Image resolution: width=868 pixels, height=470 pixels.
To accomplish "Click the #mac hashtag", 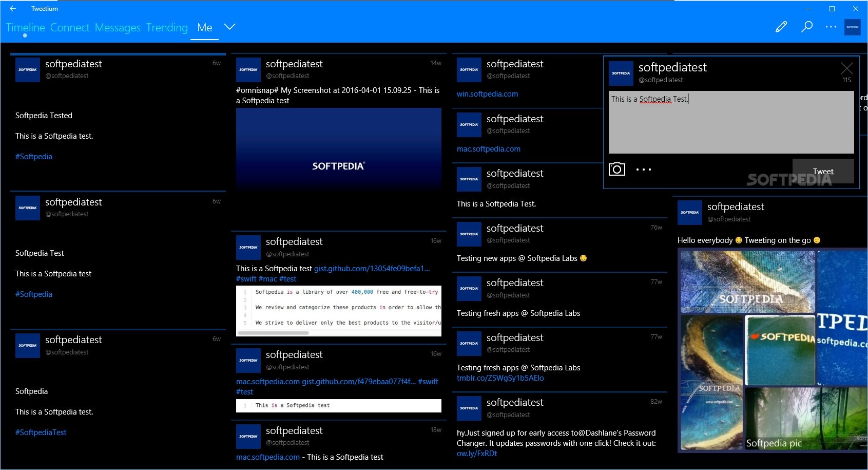I will [x=267, y=279].
